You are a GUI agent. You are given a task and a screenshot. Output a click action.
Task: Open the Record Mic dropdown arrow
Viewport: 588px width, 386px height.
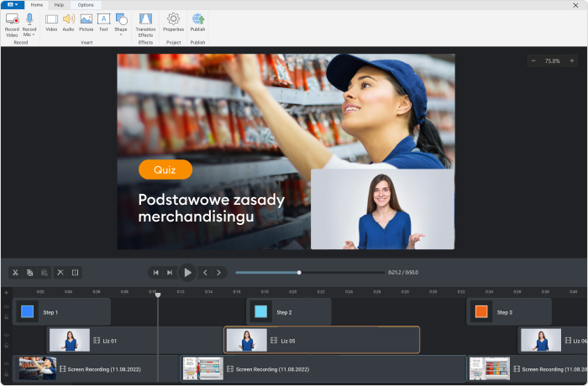(34, 35)
